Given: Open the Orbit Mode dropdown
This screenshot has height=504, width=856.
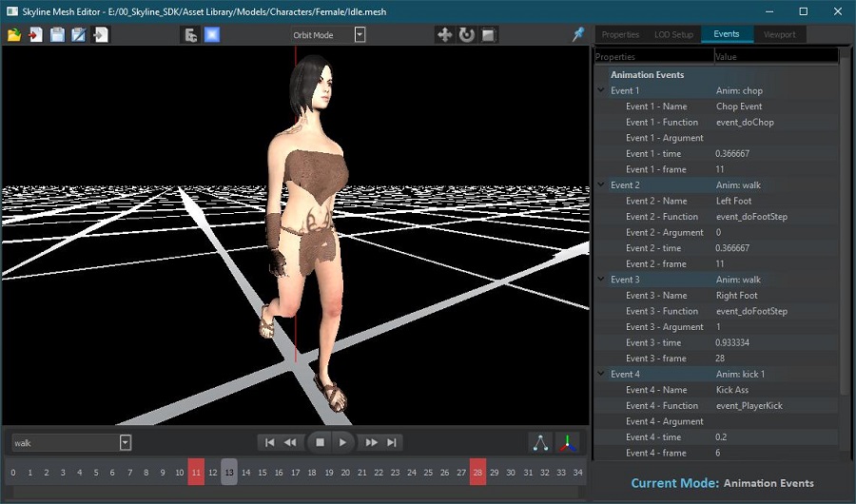Looking at the screenshot, I should [x=360, y=35].
